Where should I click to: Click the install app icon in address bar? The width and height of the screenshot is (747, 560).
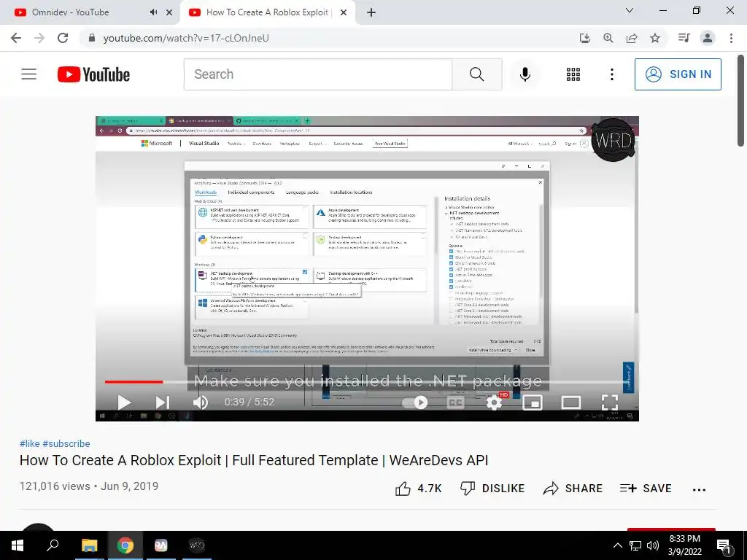coord(585,38)
